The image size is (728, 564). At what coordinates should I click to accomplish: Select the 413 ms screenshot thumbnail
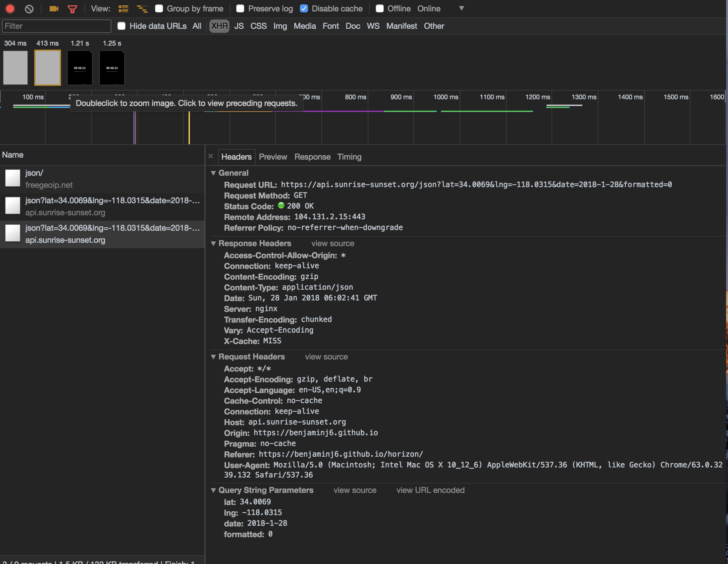[x=48, y=68]
